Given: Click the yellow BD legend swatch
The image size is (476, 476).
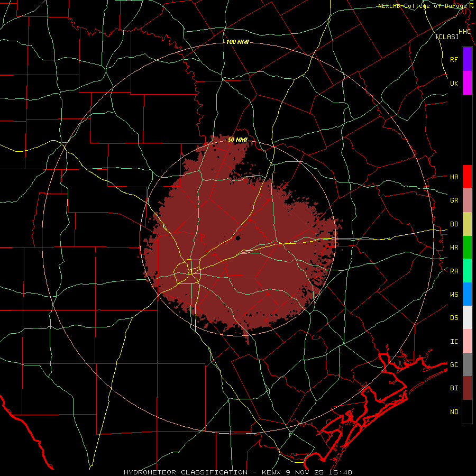Looking at the screenshot, I should click(x=467, y=224).
